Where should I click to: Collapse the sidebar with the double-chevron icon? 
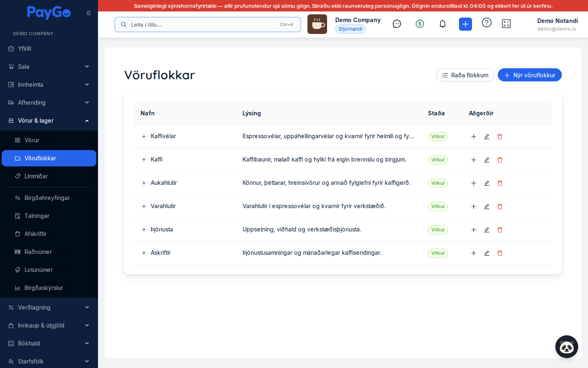[89, 13]
